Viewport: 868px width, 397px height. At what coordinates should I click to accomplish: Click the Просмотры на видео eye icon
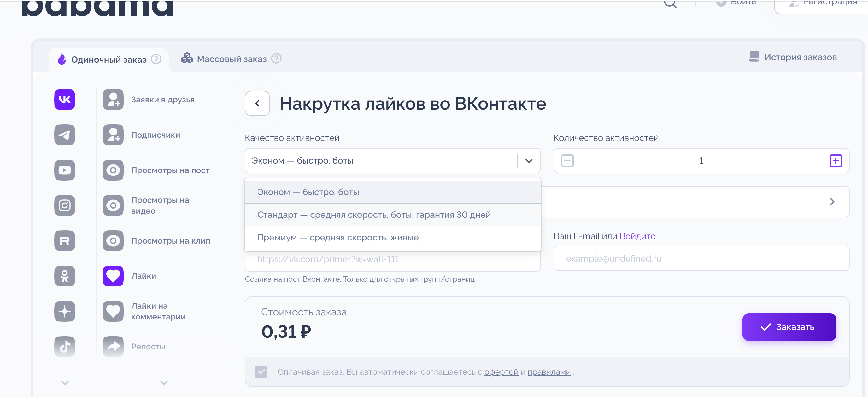click(x=113, y=205)
